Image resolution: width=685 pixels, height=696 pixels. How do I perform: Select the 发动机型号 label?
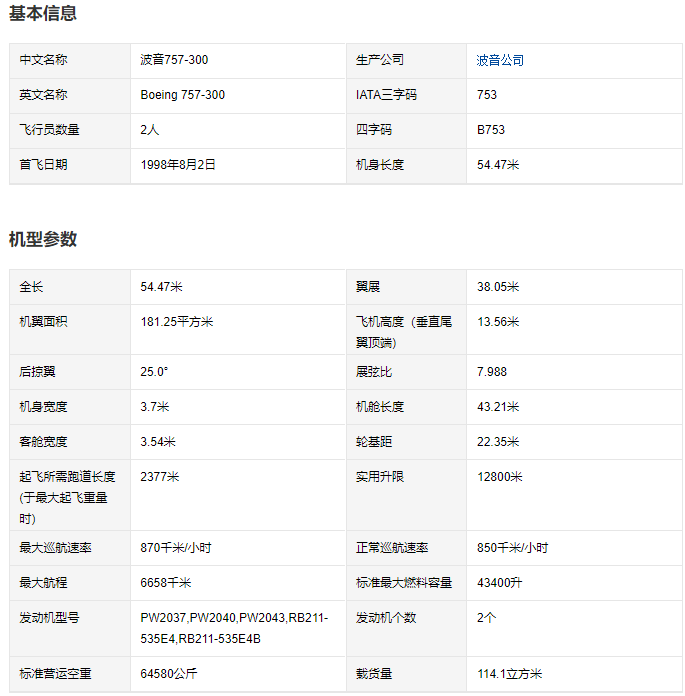[49, 618]
